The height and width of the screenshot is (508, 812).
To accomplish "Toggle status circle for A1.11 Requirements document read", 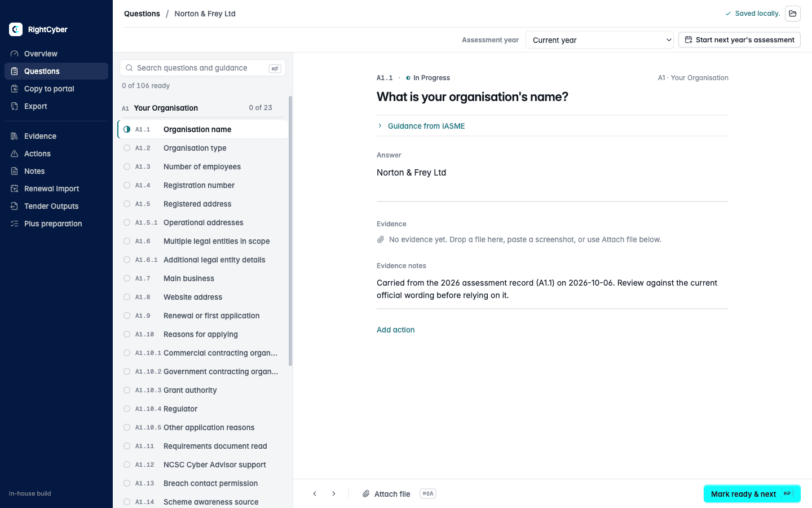I will [x=127, y=446].
